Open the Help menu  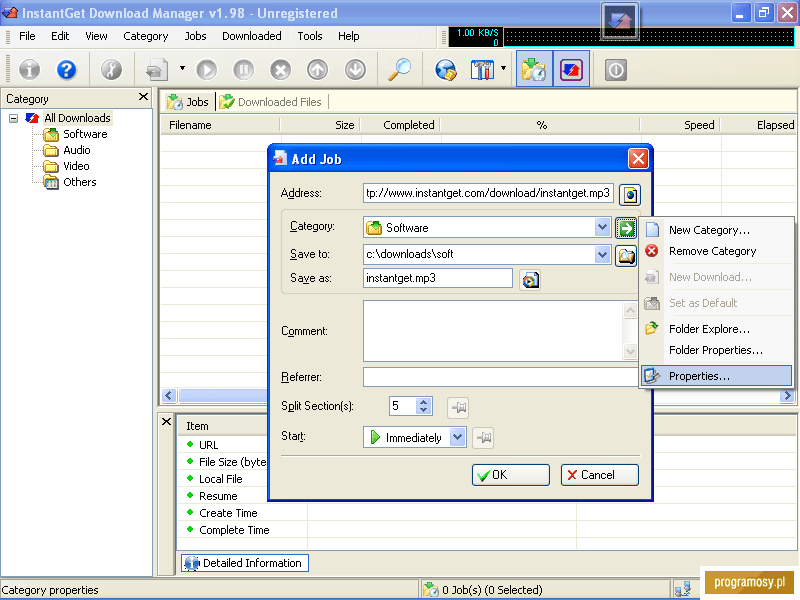click(x=348, y=36)
